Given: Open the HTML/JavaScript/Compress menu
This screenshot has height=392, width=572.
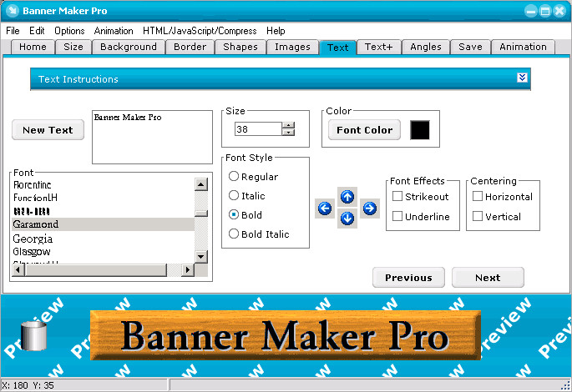Looking at the screenshot, I should coord(200,31).
